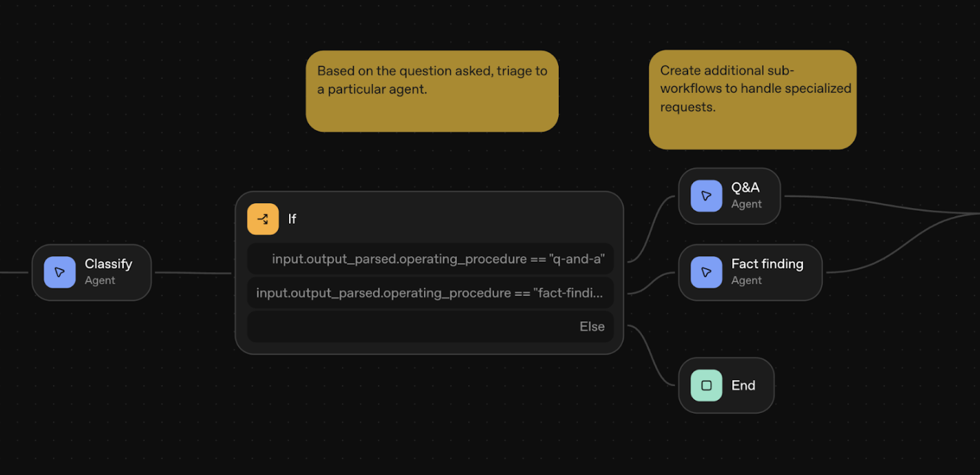Select the Q&A agent node label
This screenshot has height=475, width=980.
[x=745, y=188]
